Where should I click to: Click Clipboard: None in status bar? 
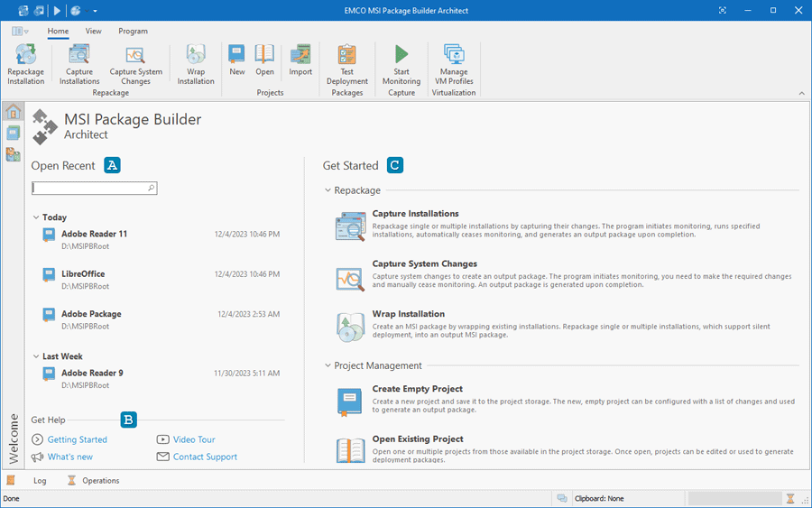point(599,498)
